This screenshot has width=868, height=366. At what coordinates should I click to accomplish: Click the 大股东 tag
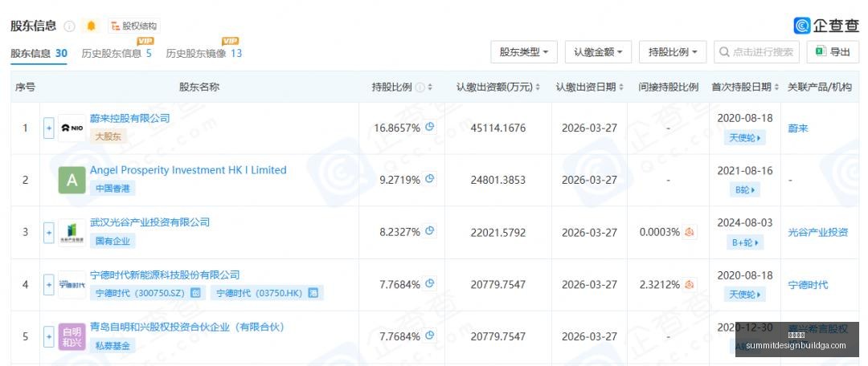tap(108, 136)
